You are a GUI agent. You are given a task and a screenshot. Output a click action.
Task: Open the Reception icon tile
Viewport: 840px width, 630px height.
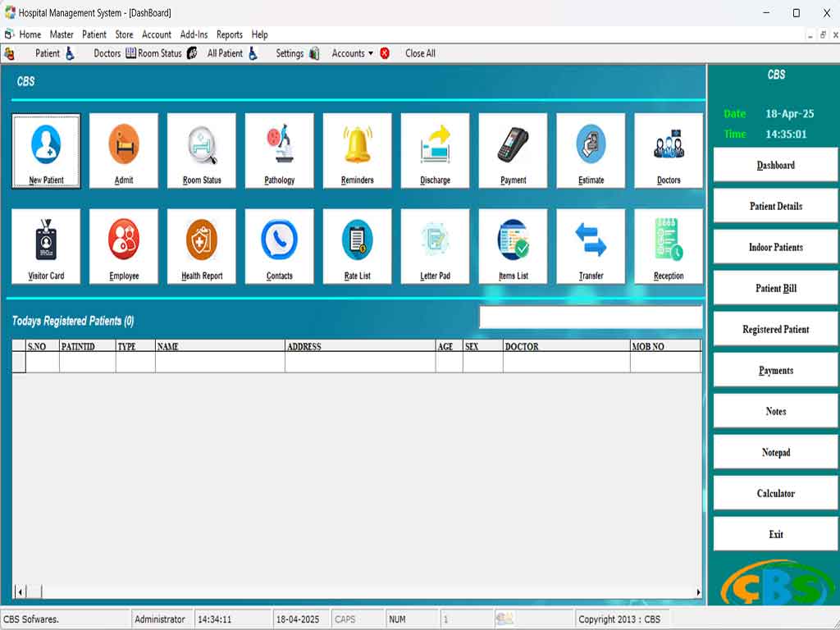pyautogui.click(x=669, y=246)
